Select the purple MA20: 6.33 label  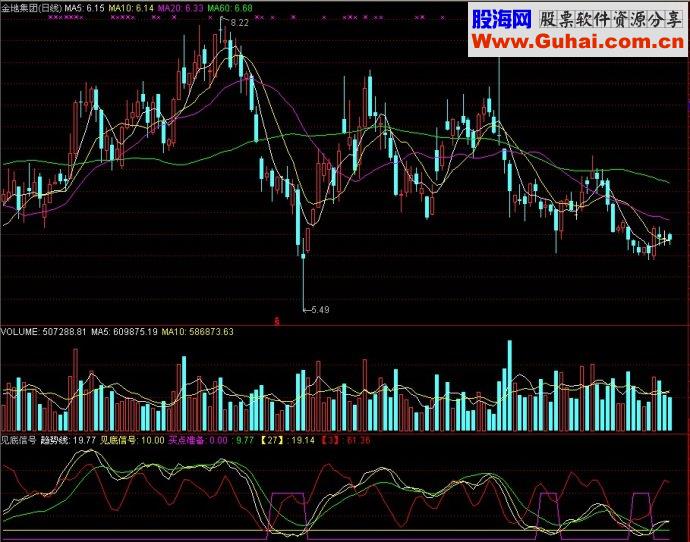[x=180, y=8]
